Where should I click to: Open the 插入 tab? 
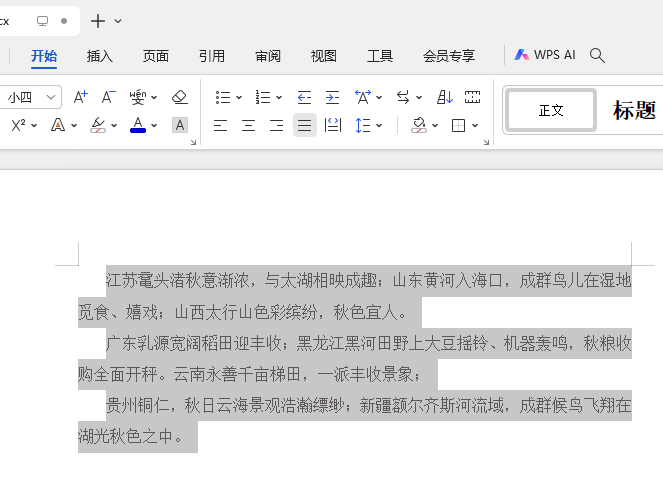tap(100, 56)
